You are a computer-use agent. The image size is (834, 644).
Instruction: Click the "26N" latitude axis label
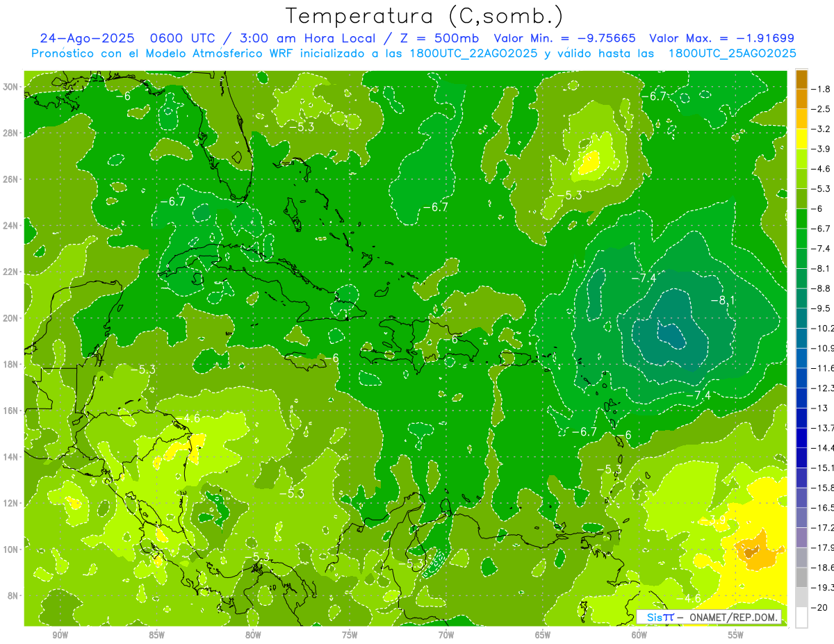(11, 179)
